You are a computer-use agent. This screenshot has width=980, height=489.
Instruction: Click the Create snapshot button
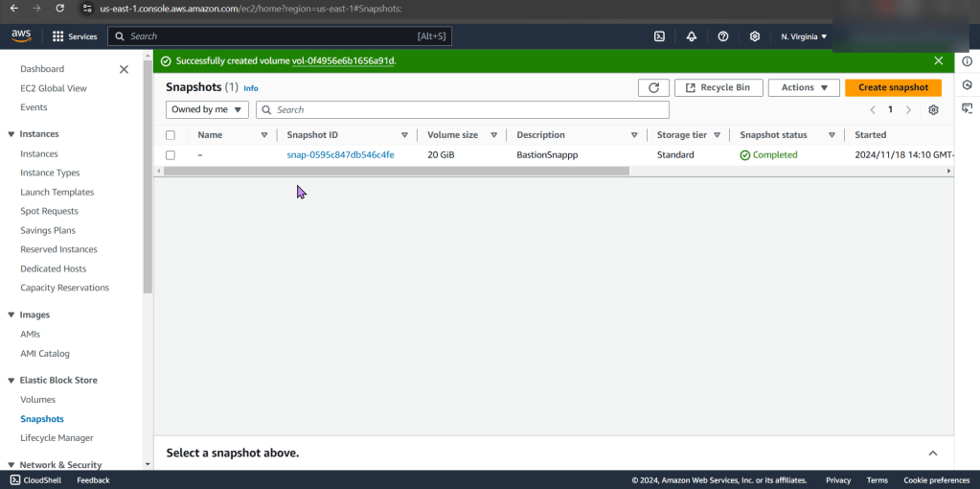pyautogui.click(x=893, y=87)
